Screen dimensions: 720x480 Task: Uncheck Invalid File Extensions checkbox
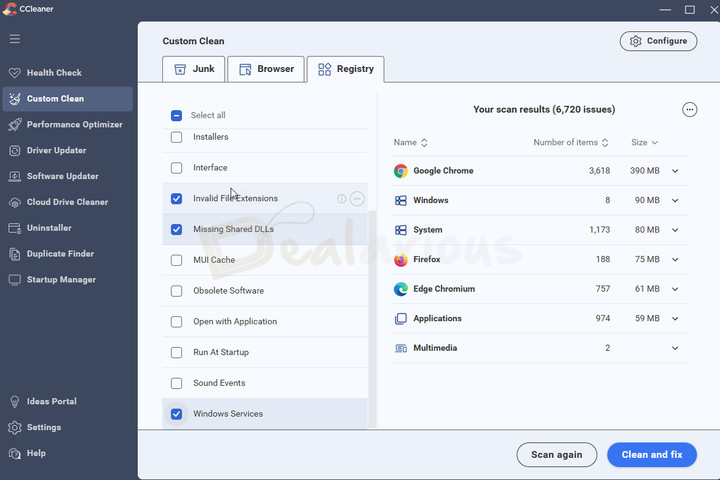176,198
